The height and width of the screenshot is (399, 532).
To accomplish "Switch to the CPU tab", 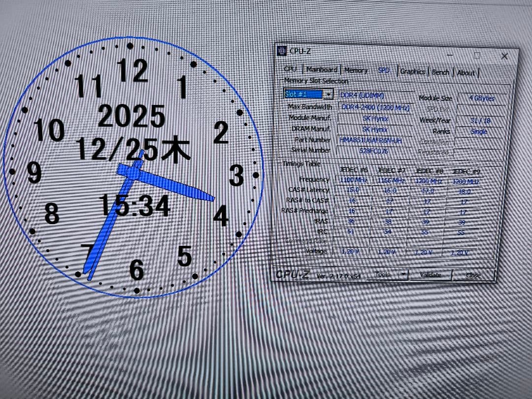I will click(x=290, y=69).
